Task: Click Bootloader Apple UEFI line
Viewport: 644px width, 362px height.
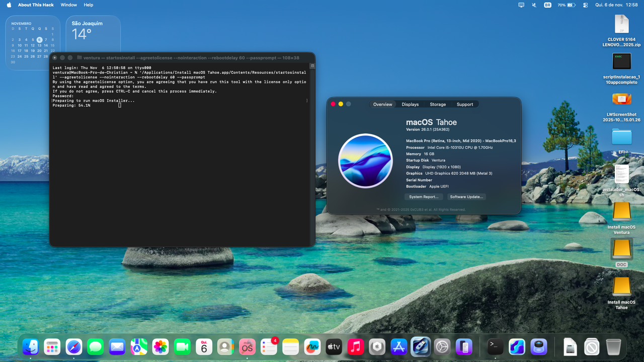Action: tap(427, 187)
